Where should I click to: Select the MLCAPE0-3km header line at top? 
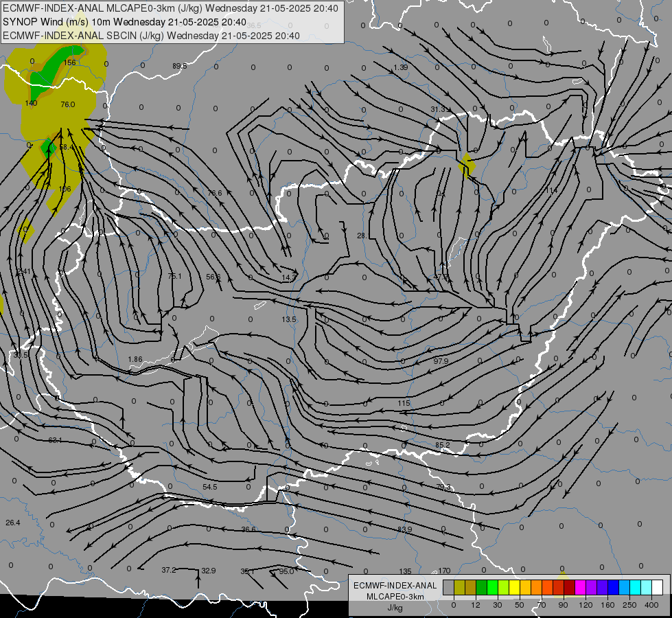coord(170,8)
